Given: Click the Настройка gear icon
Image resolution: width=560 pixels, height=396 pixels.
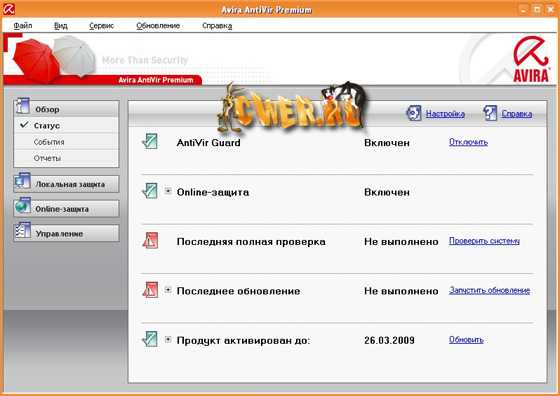Looking at the screenshot, I should point(414,113).
